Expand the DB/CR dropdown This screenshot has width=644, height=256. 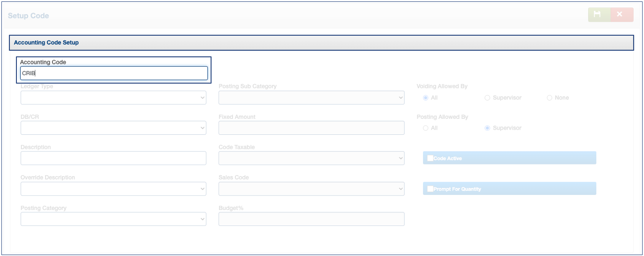113,128
